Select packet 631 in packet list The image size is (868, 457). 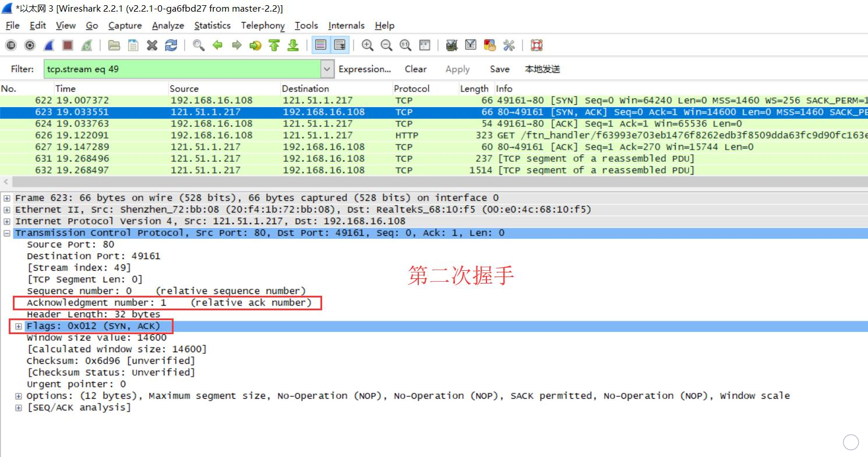coord(434,158)
